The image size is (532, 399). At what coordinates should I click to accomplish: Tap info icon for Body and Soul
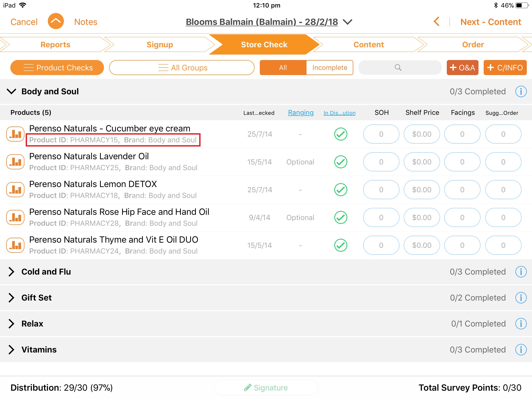(521, 91)
